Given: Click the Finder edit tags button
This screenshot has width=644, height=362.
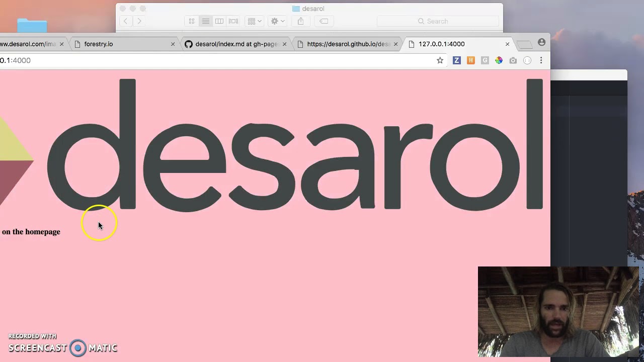Looking at the screenshot, I should (x=324, y=21).
